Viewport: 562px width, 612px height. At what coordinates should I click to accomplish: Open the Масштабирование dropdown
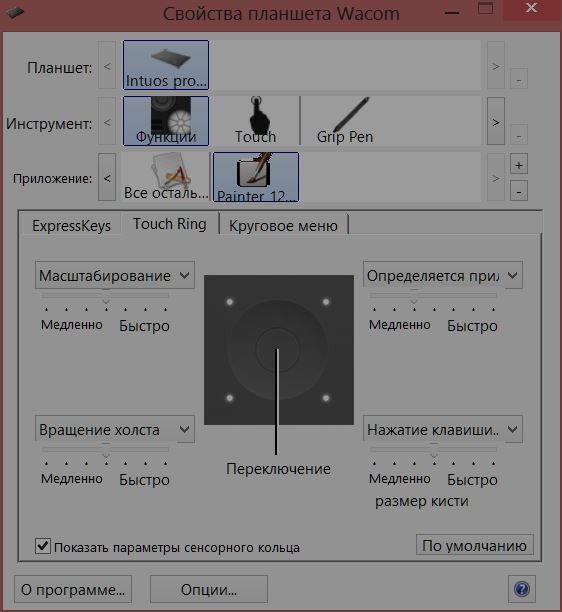pyautogui.click(x=115, y=276)
